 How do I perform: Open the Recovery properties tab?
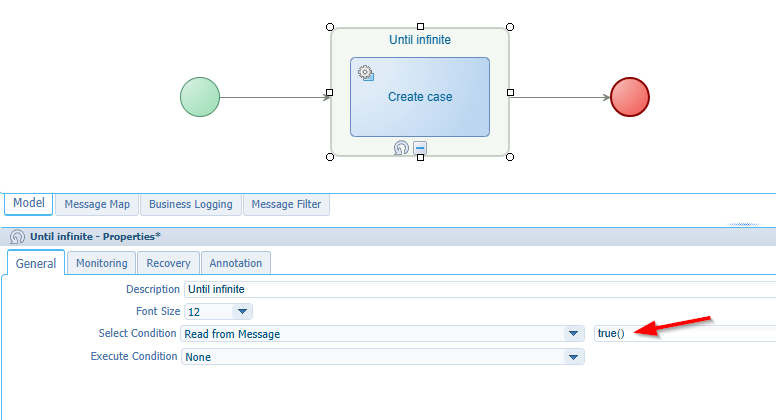(168, 263)
